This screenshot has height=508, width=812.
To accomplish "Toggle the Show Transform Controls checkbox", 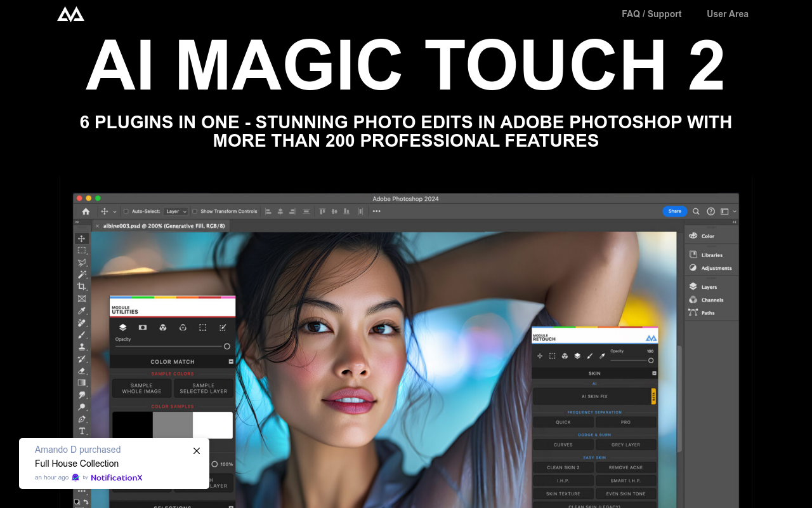I will coord(195,211).
